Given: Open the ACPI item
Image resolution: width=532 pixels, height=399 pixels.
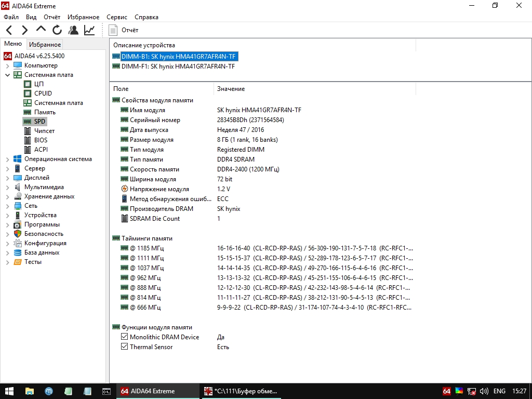Looking at the screenshot, I should pyautogui.click(x=41, y=149).
